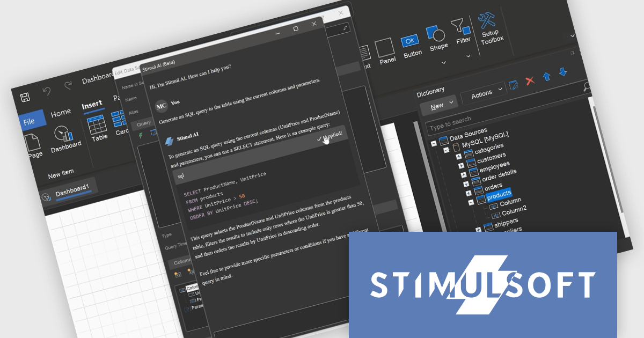Move dictionary item down with blue arrow
Viewport: 644px width, 338px height.
[563, 72]
